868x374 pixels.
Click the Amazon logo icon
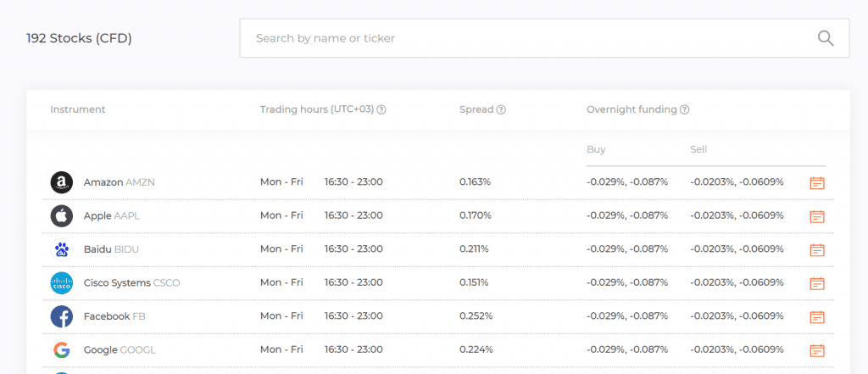(x=61, y=182)
